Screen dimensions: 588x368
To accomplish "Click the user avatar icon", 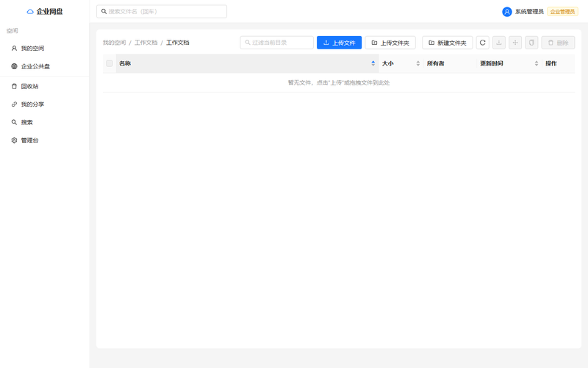I will coord(507,12).
